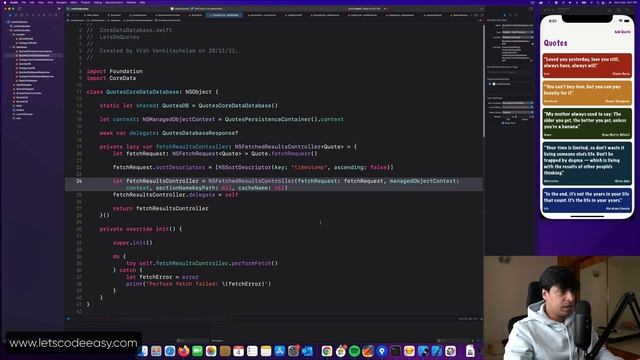Click 'super.init()' code line
This screenshot has height=360, width=640.
[x=133, y=242]
